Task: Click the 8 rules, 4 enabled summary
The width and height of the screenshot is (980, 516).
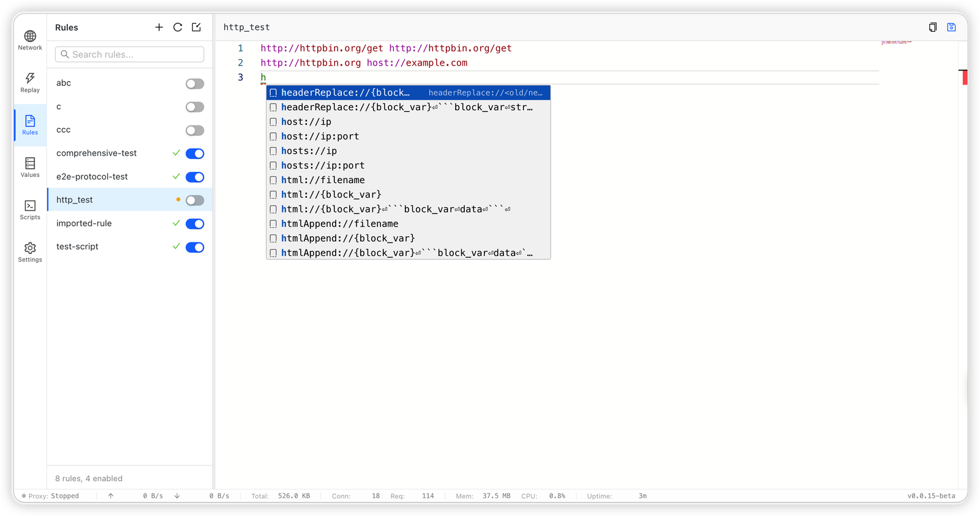Action: [89, 479]
